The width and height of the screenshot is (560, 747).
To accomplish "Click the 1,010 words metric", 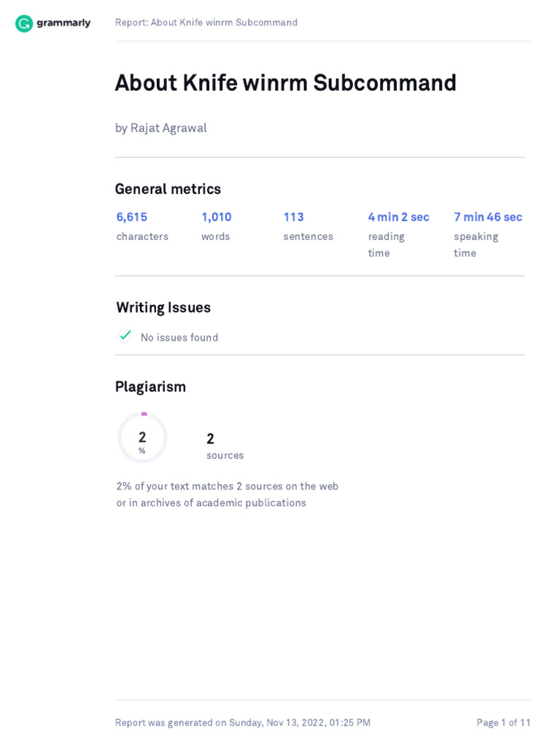I will [217, 217].
